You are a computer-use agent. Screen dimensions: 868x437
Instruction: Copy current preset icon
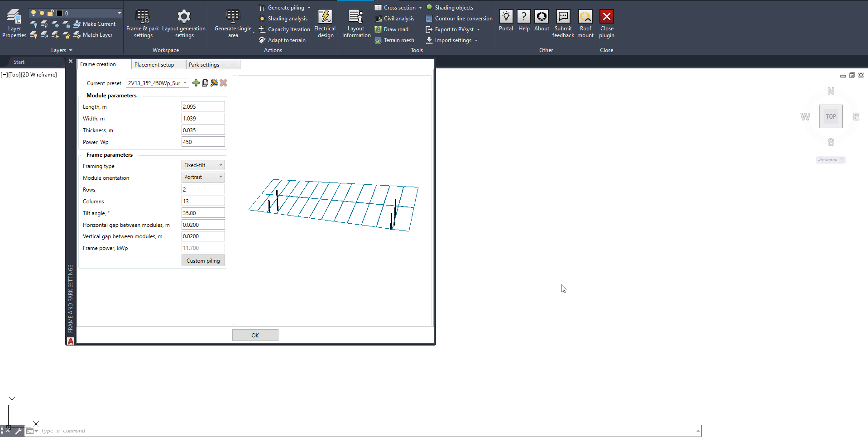205,83
